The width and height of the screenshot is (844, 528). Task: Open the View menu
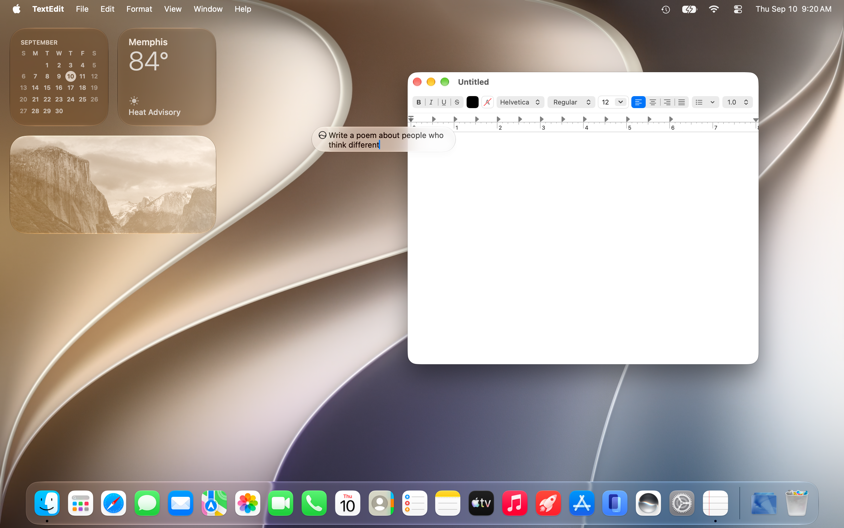pos(172,9)
